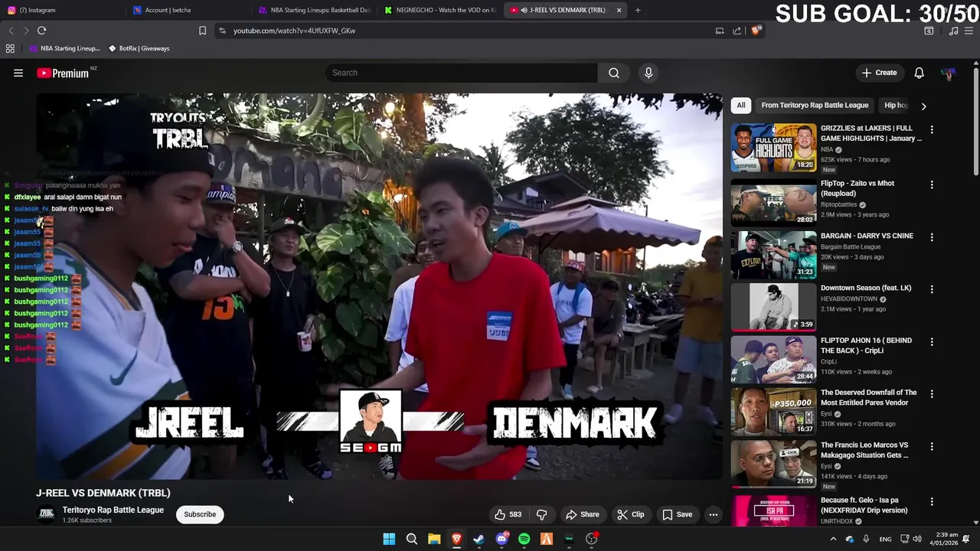This screenshot has width=980, height=551.
Task: Open options for FLIPTOP AHON 16 video
Action: tap(932, 341)
